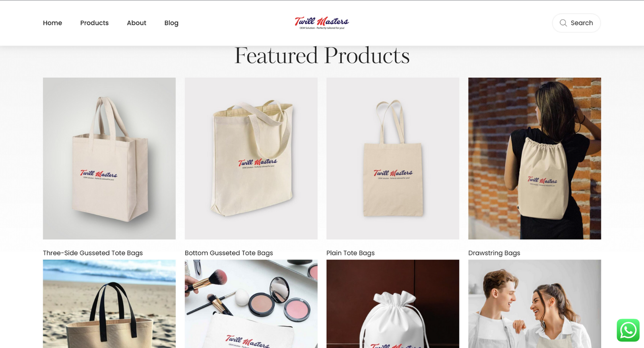The image size is (644, 348).
Task: Open the beach tote bag image
Action: (109, 304)
